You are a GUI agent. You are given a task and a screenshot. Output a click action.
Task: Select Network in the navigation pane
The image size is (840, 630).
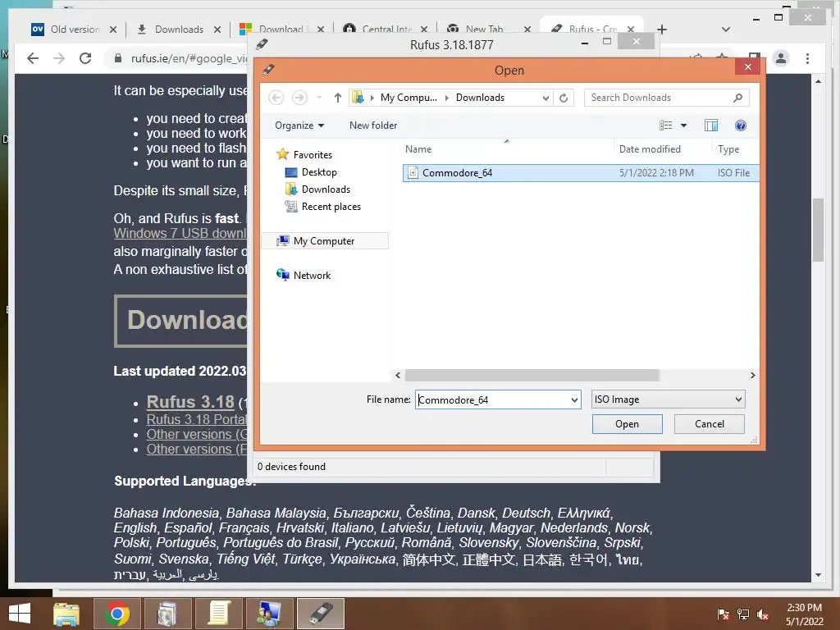(304, 276)
